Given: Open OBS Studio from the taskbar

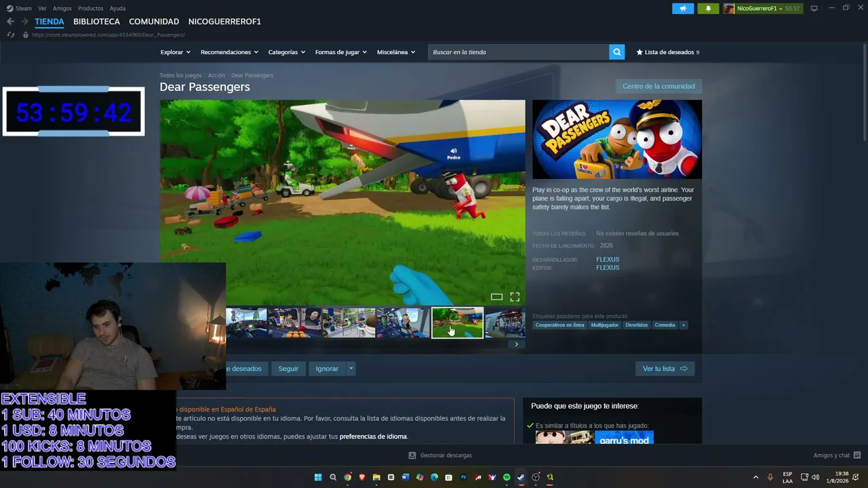Looking at the screenshot, I should [536, 477].
